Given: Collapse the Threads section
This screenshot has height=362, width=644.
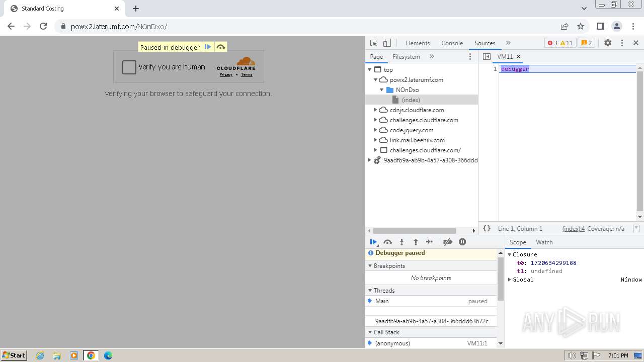Looking at the screenshot, I should click(x=431, y=291).
